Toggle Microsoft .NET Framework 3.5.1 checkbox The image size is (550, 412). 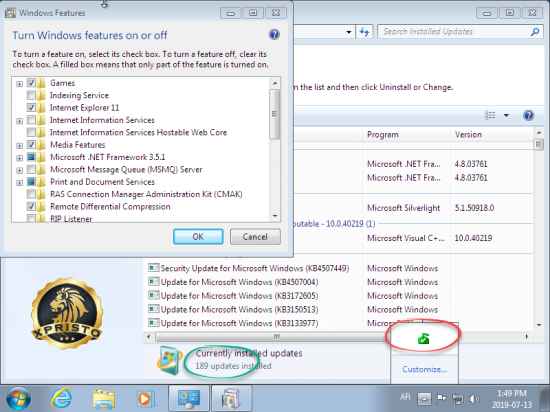click(31, 157)
